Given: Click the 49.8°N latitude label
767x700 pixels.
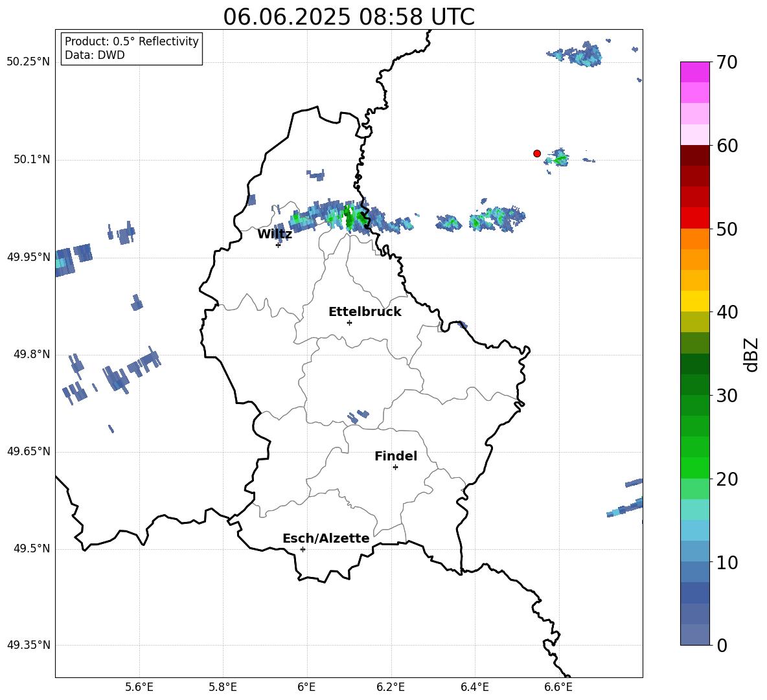Looking at the screenshot, I should (x=32, y=354).
